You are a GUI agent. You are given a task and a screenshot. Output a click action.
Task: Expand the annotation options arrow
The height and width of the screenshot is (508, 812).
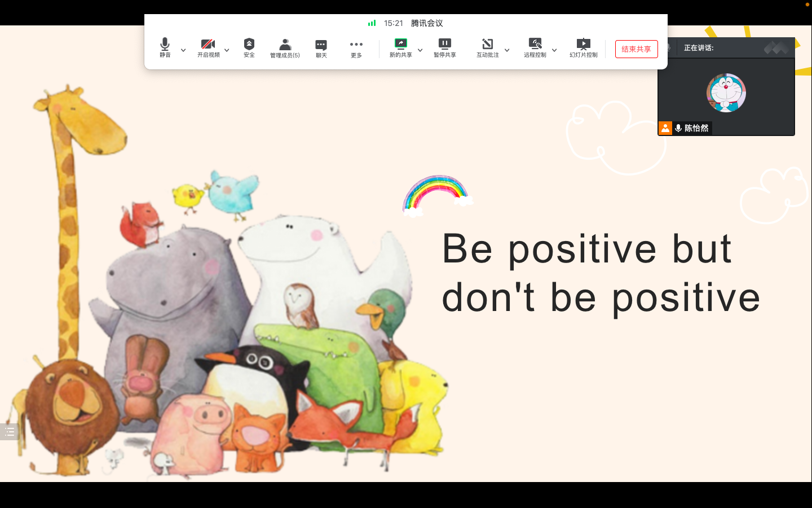507,50
